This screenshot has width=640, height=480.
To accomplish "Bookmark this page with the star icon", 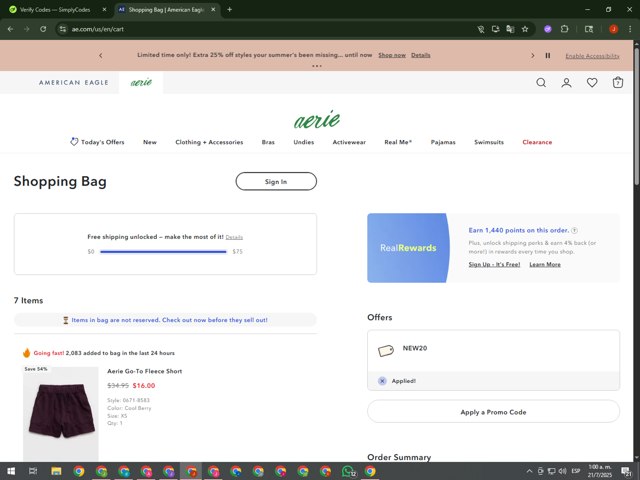I will (x=525, y=29).
